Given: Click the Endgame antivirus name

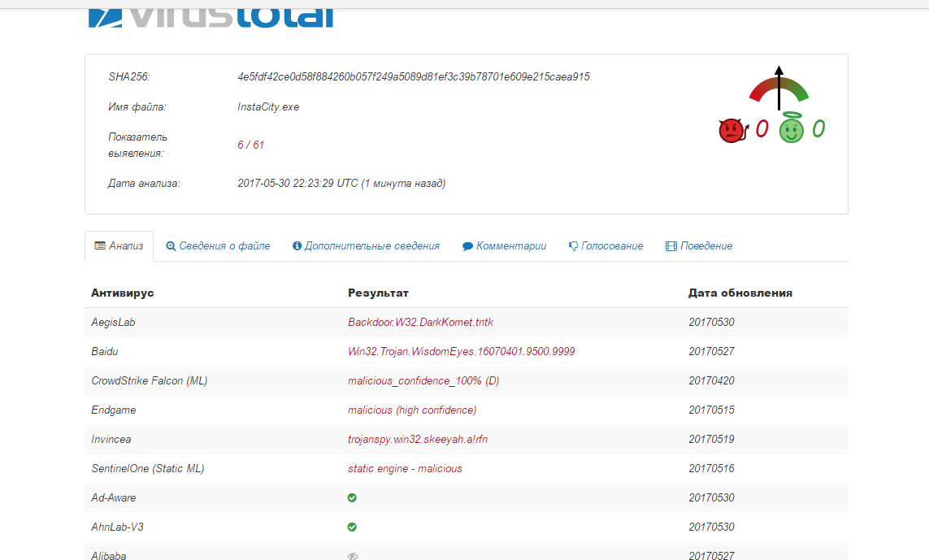Looking at the screenshot, I should (x=113, y=410).
